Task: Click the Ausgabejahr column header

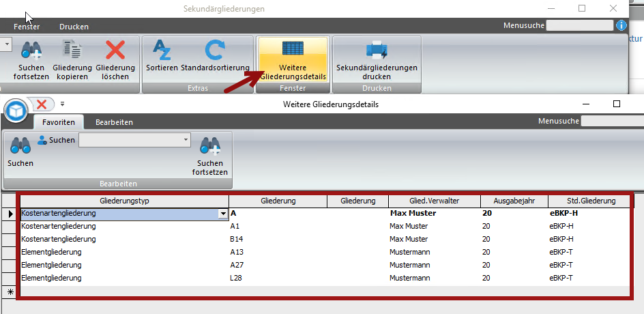Action: (514, 201)
